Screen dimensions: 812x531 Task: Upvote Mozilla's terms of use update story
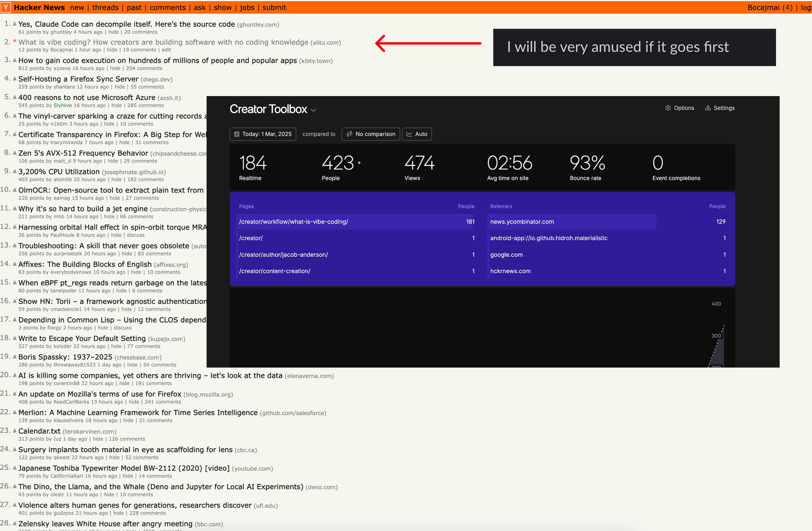15,394
